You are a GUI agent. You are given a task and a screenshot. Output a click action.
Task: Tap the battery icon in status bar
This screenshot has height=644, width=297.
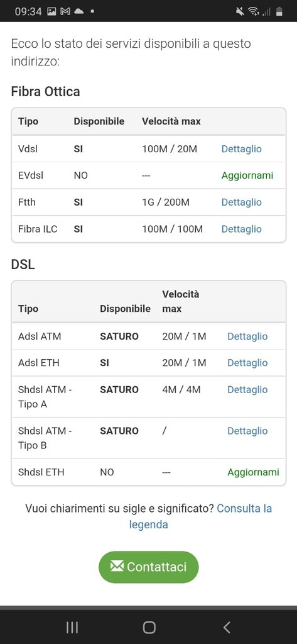(x=279, y=11)
